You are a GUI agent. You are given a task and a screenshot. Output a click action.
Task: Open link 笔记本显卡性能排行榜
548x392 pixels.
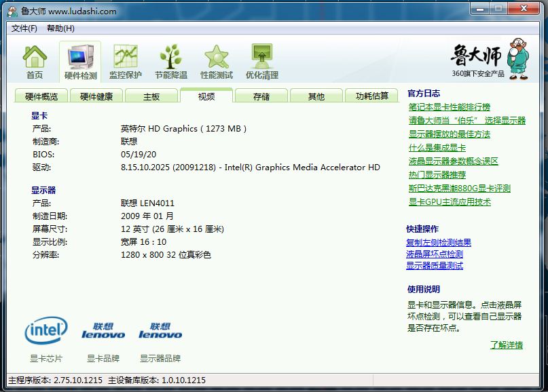450,106
